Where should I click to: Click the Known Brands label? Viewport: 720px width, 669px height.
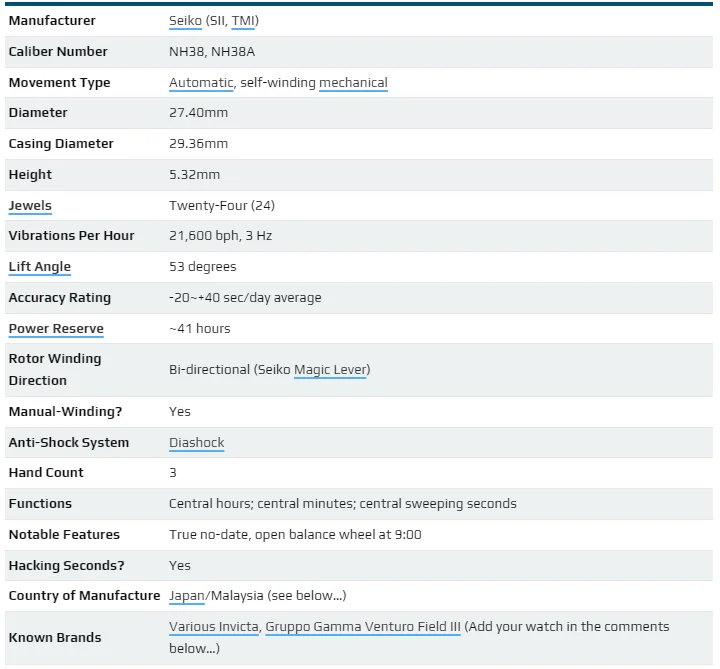click(x=55, y=638)
